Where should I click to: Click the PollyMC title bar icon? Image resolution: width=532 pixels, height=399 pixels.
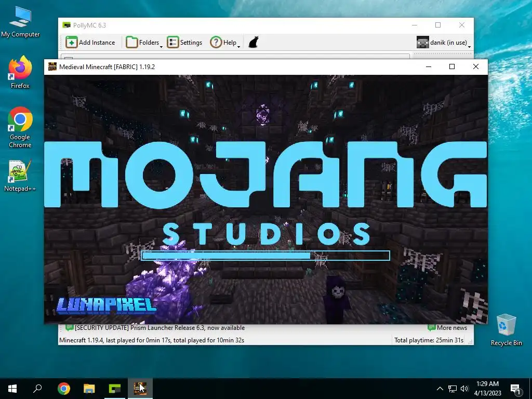[66, 25]
